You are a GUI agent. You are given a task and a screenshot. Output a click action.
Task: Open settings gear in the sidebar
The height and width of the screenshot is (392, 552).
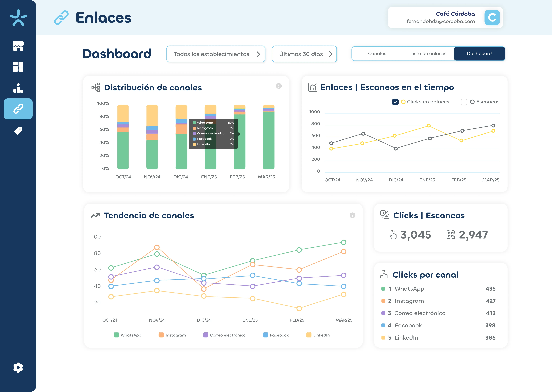18,368
